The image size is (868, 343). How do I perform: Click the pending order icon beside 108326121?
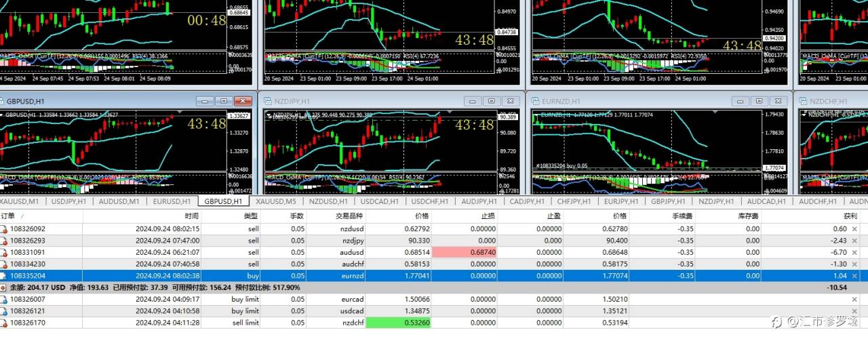(4, 310)
